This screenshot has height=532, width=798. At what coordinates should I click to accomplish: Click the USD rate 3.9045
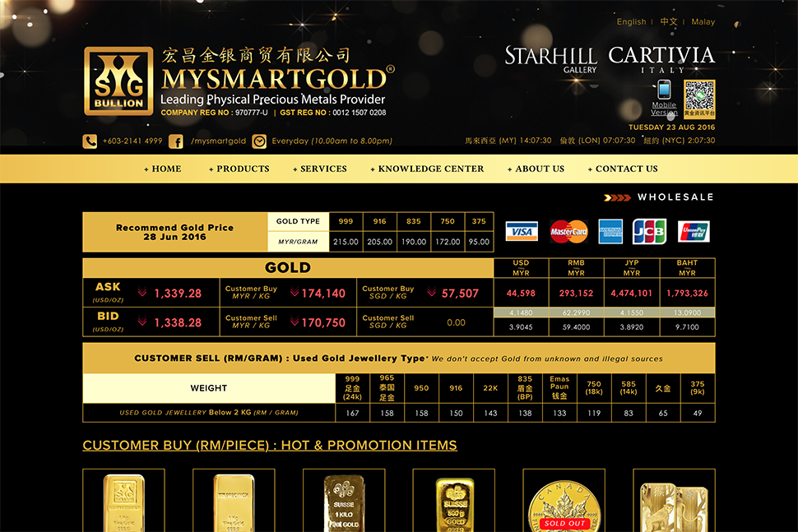(x=521, y=327)
